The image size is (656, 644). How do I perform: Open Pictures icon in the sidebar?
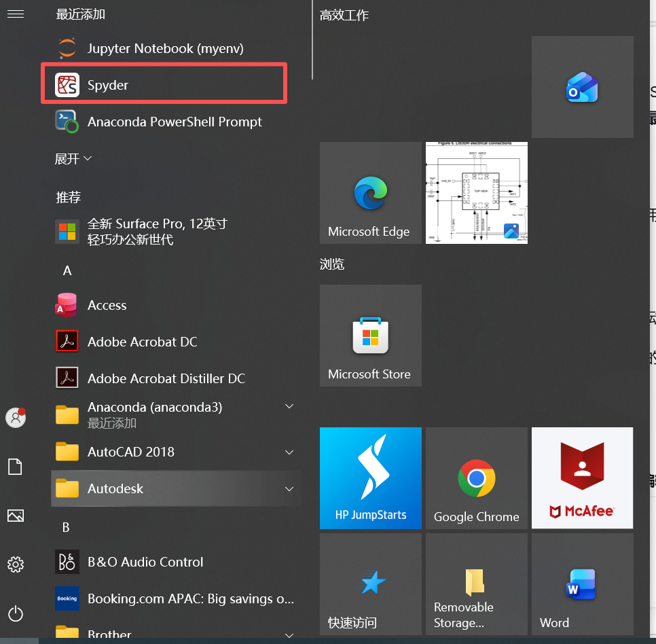[16, 516]
